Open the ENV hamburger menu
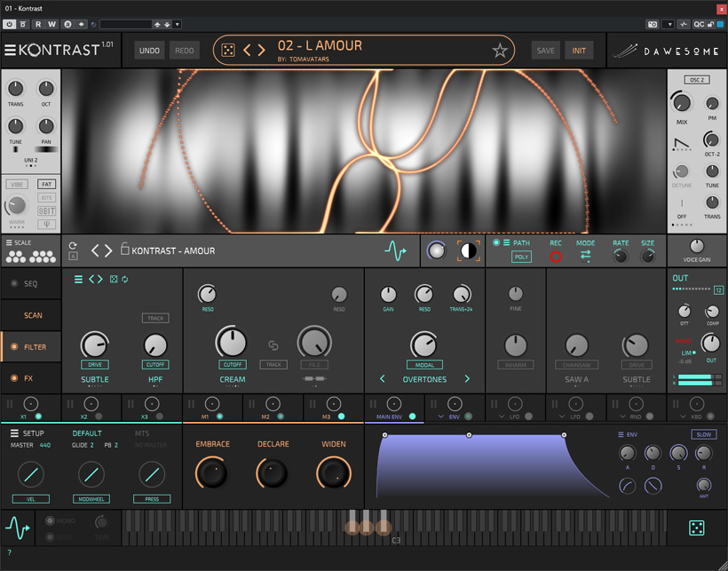 tap(621, 434)
